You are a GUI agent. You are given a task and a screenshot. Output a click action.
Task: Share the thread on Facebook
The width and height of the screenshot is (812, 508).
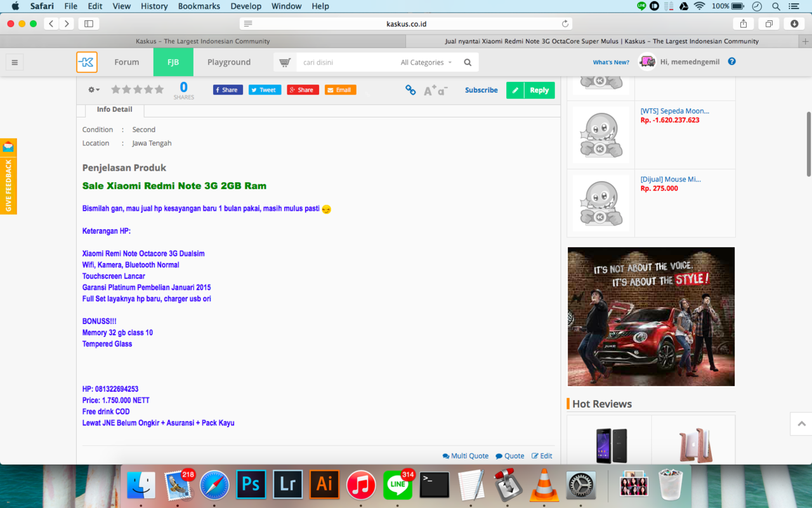228,90
